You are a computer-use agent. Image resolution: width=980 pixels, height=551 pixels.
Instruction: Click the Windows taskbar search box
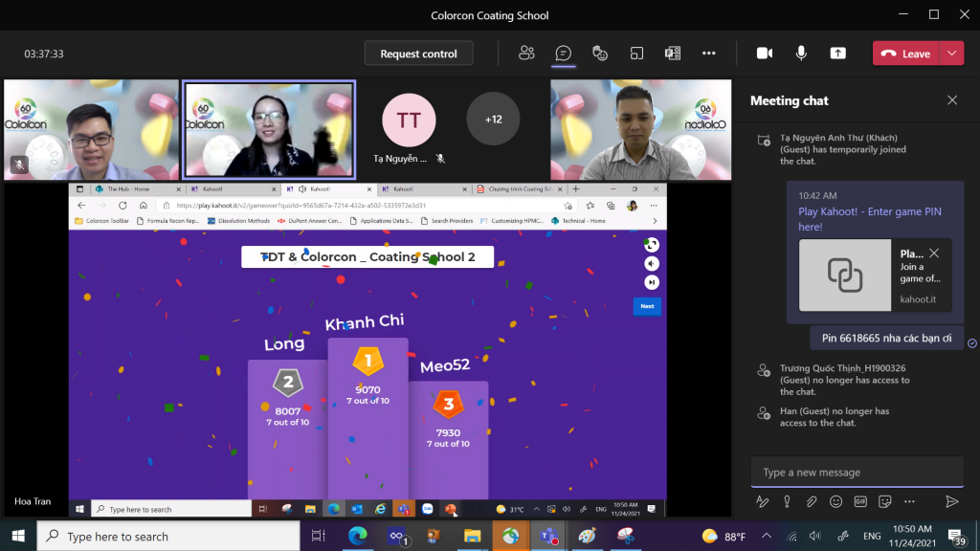[168, 536]
